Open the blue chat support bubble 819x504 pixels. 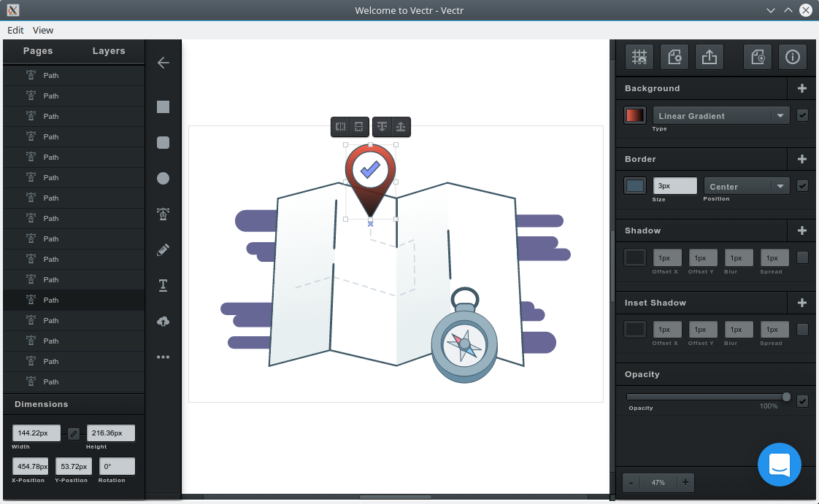pos(780,465)
